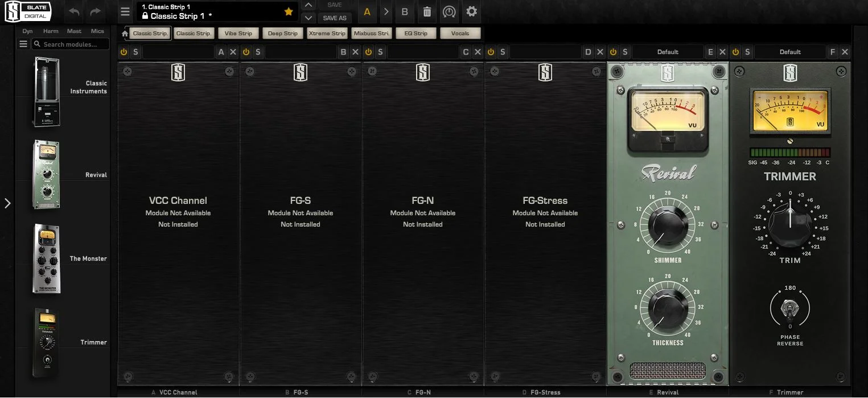Click the Undo arrow icon
This screenshot has height=398, width=868.
[74, 11]
